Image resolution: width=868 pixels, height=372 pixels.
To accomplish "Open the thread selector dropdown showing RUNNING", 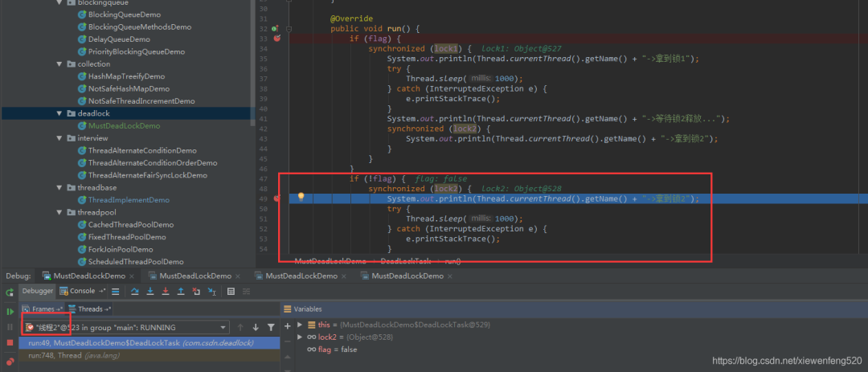I will pos(125,327).
